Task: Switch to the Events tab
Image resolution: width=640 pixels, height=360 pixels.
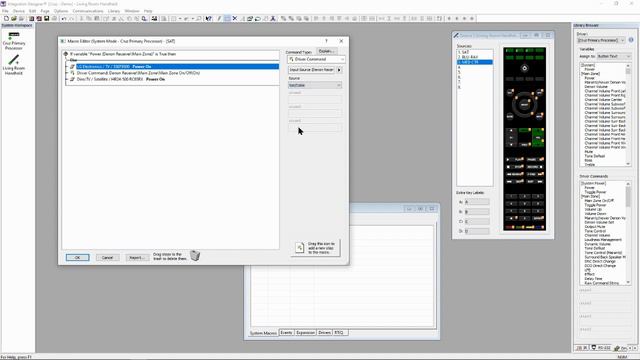Action: [286, 333]
